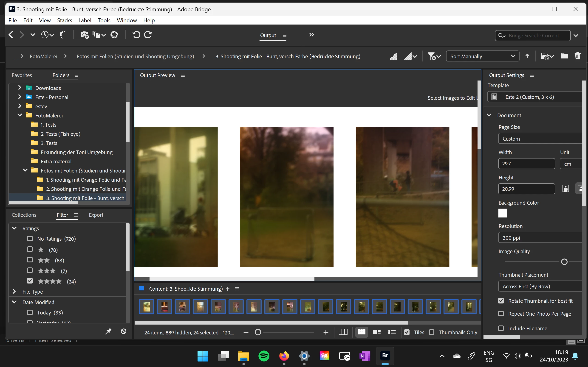Open the Stacks menu

pyautogui.click(x=64, y=20)
